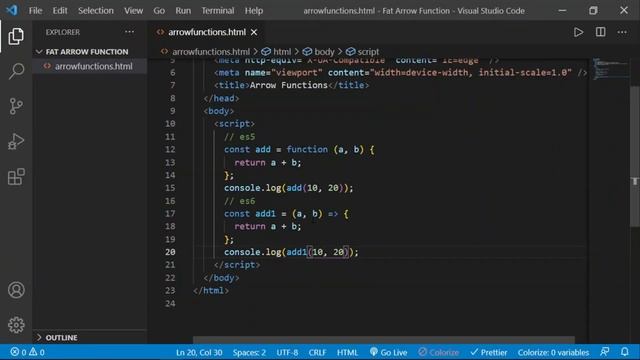Click the errors count icon in status bar
640x360 pixels.
(15, 352)
